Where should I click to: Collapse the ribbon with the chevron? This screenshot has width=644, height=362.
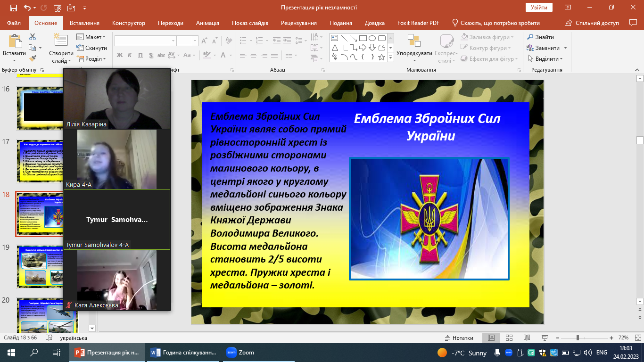click(x=636, y=70)
